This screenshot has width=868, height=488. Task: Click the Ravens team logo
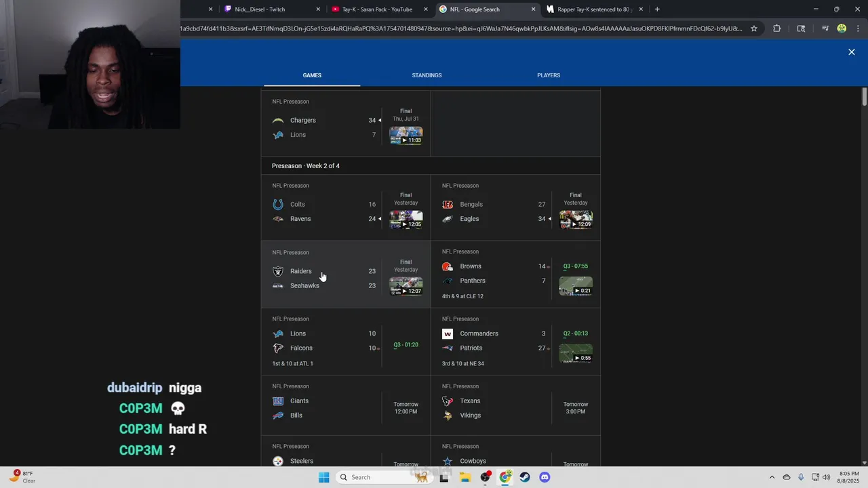(277, 219)
